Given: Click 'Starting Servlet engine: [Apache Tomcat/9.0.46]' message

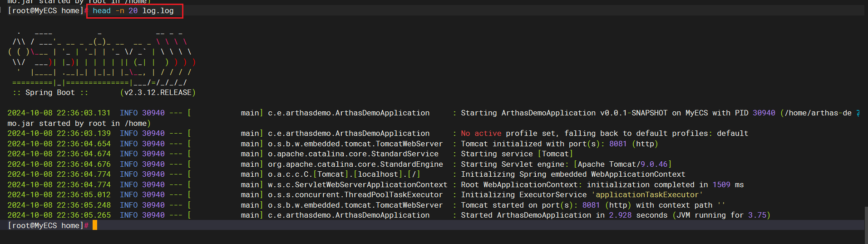Looking at the screenshot, I should coord(566,164).
